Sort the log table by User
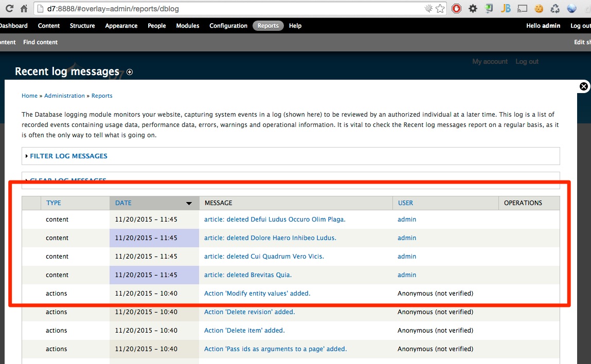Screen dimensions: 591x364 405,203
